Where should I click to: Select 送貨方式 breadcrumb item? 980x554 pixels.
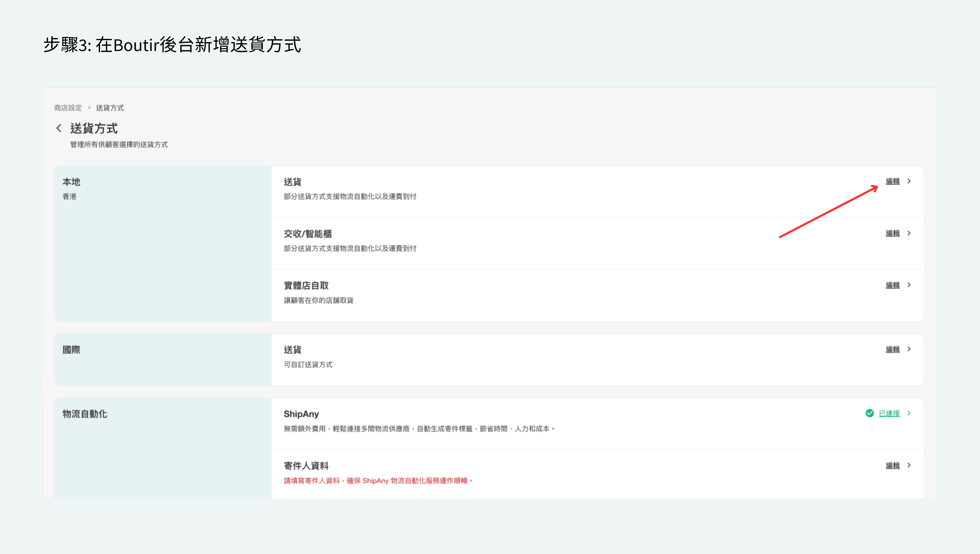(x=110, y=108)
